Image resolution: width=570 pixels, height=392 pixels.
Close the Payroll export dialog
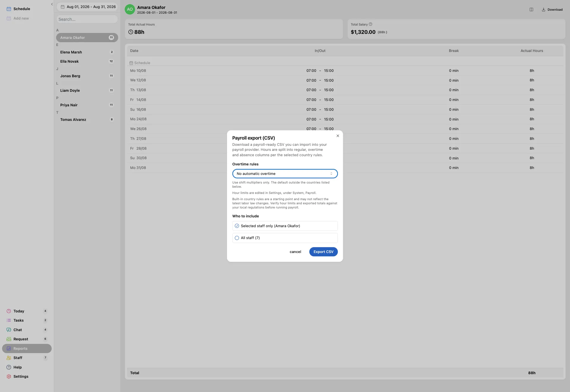338,136
